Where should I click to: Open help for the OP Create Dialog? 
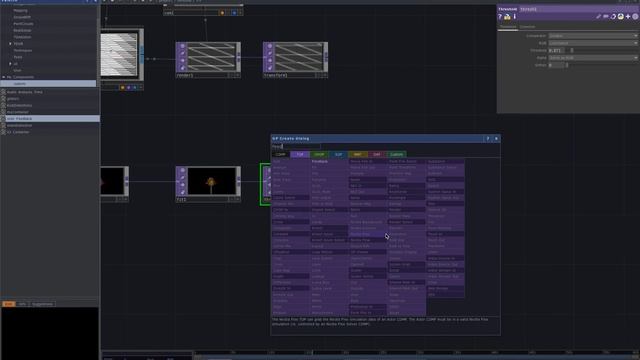tap(488, 138)
